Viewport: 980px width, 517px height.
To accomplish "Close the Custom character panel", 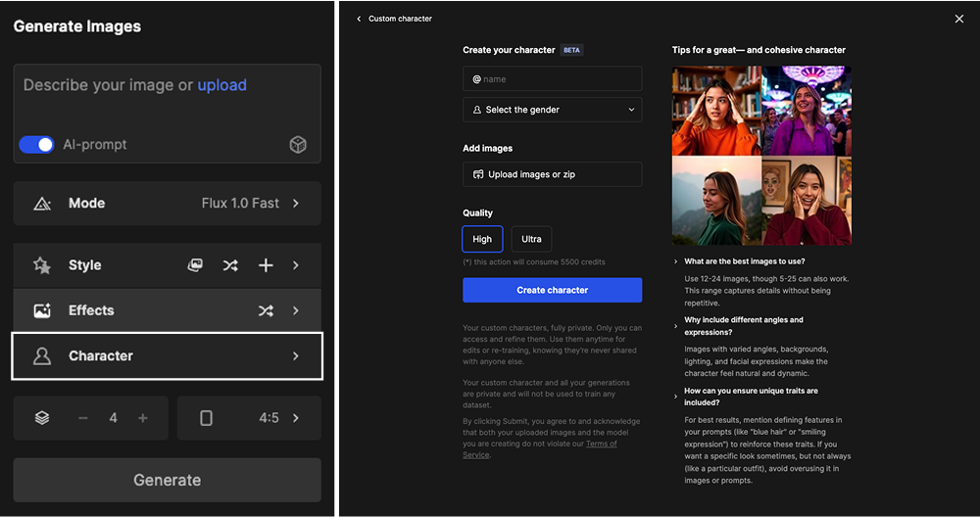I will point(959,19).
